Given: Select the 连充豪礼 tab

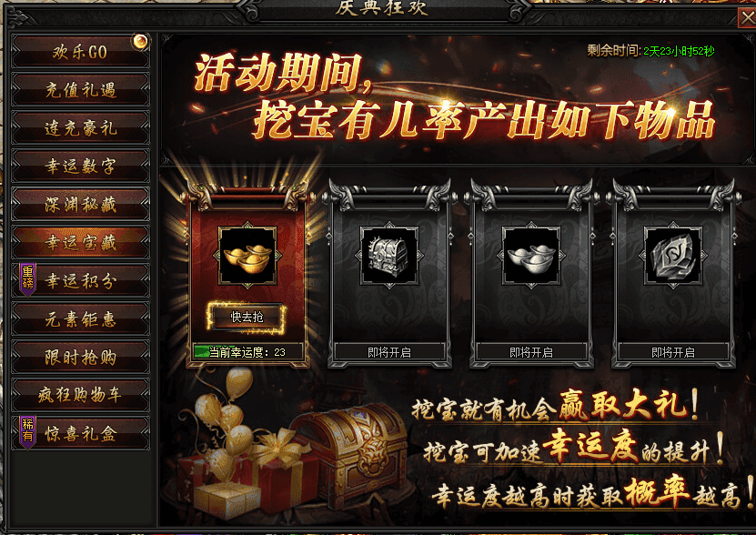Looking at the screenshot, I should [x=81, y=128].
